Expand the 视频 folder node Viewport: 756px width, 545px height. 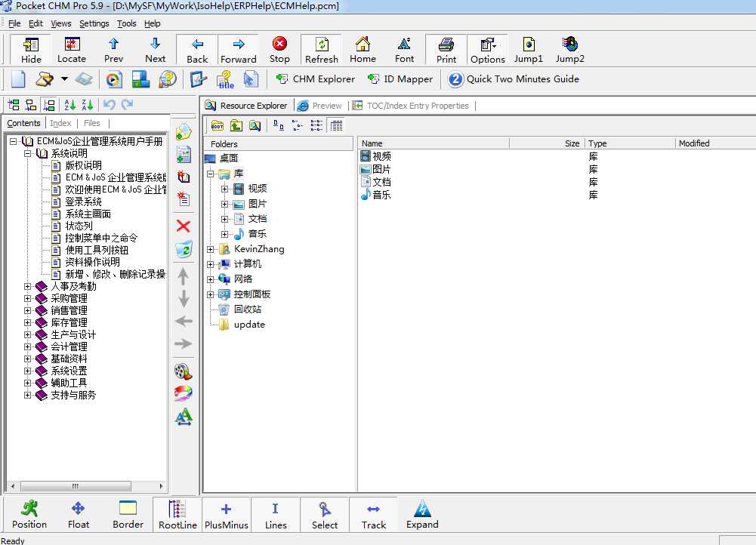coord(224,189)
